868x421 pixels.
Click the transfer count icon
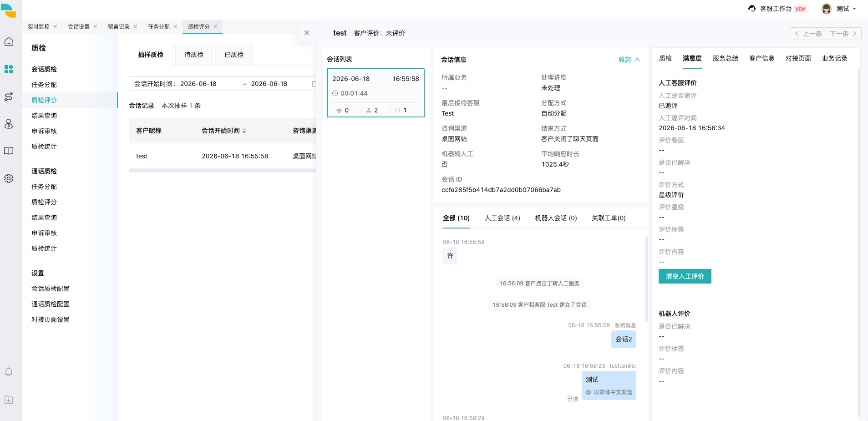tap(398, 110)
